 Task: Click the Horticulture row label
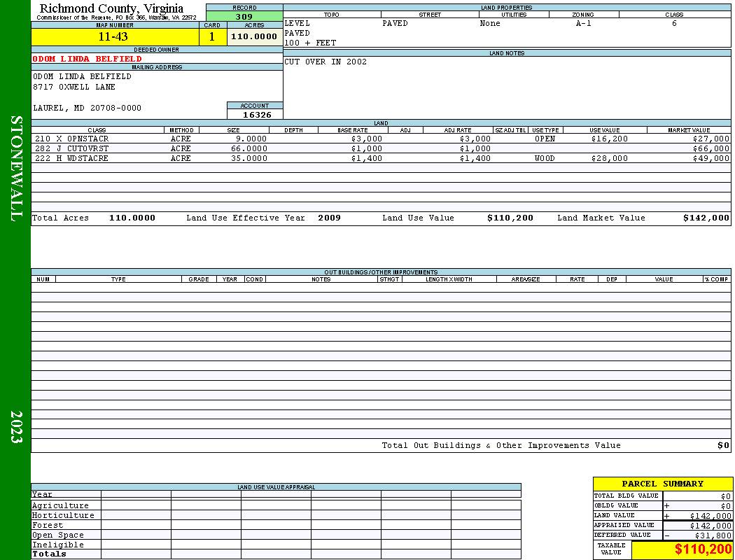pos(63,515)
